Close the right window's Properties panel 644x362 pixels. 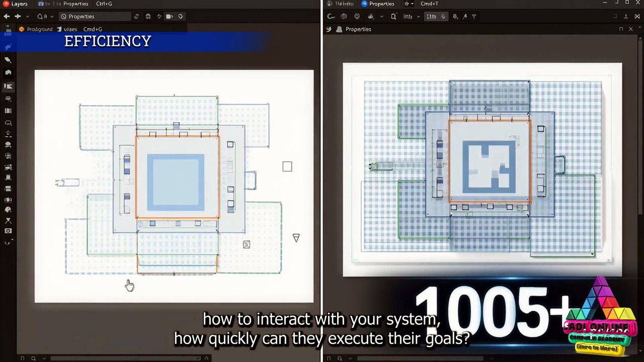pos(631,29)
